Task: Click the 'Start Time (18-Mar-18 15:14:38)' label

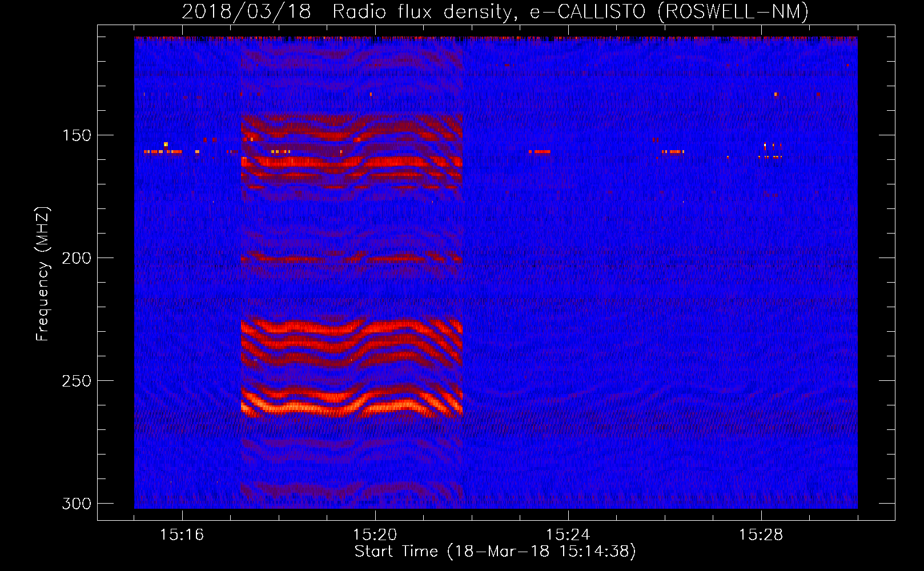Action: pyautogui.click(x=495, y=552)
